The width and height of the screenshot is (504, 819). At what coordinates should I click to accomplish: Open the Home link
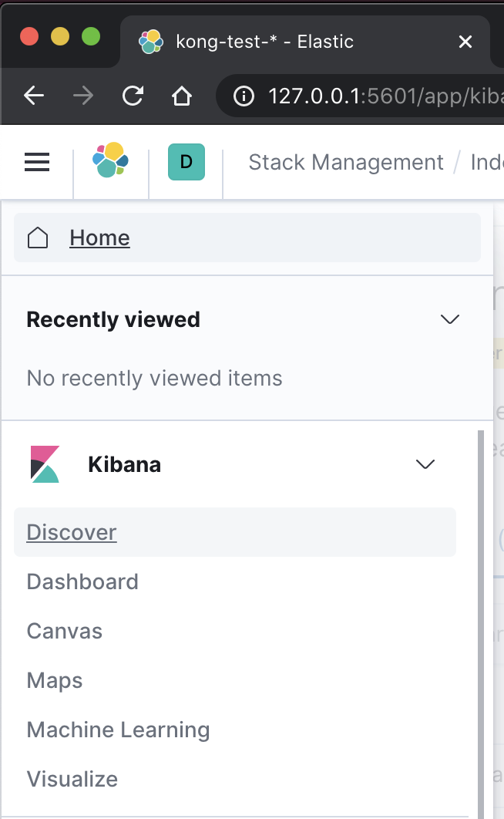tap(99, 238)
